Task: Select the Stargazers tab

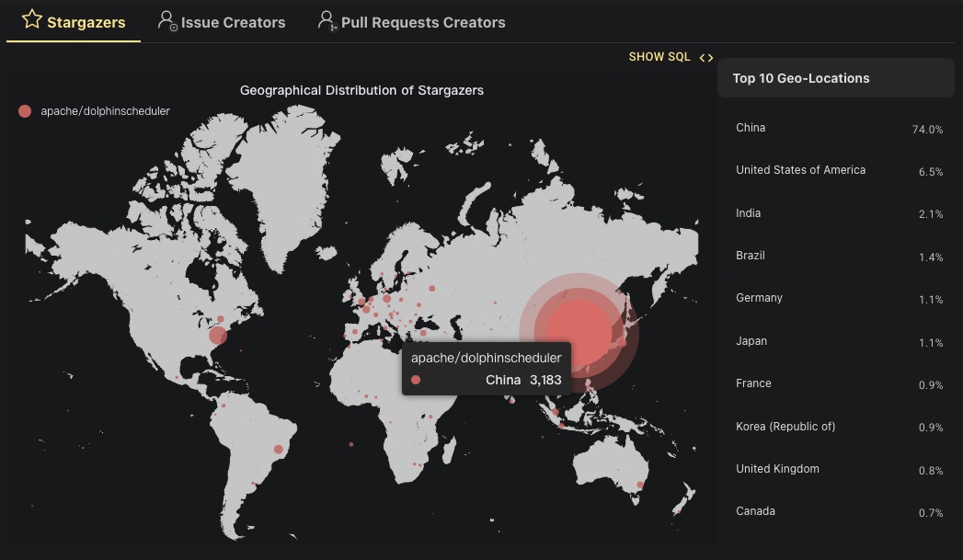Action: (x=74, y=22)
